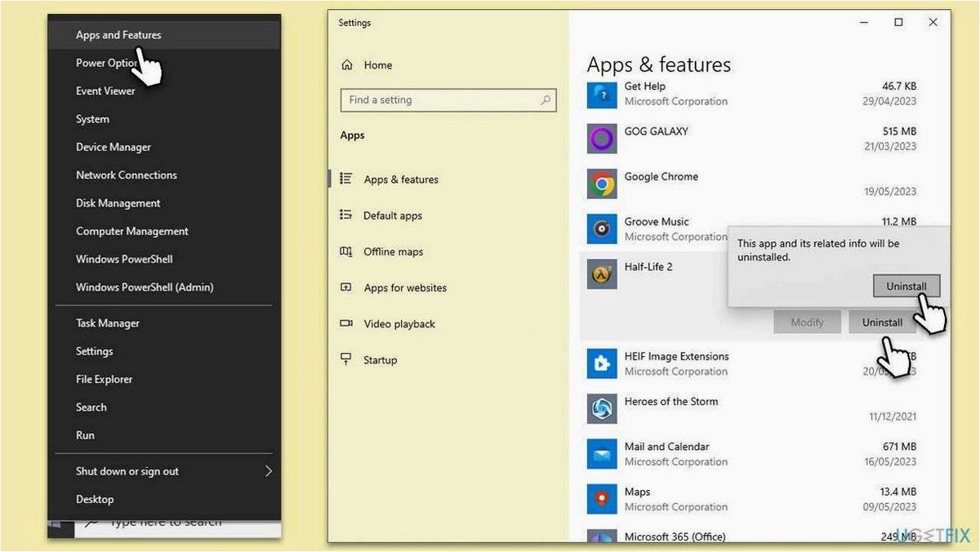The image size is (980, 552).
Task: Open Task Manager from menu
Action: pyautogui.click(x=108, y=323)
